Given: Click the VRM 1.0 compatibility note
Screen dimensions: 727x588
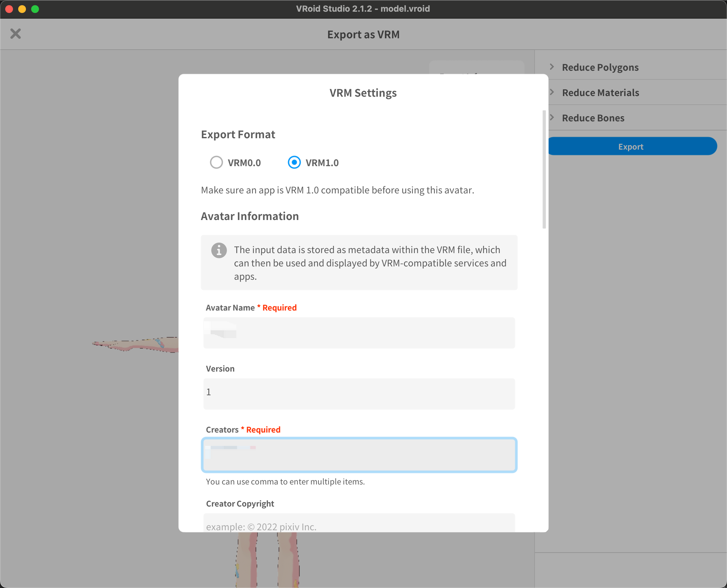Looking at the screenshot, I should click(x=338, y=190).
